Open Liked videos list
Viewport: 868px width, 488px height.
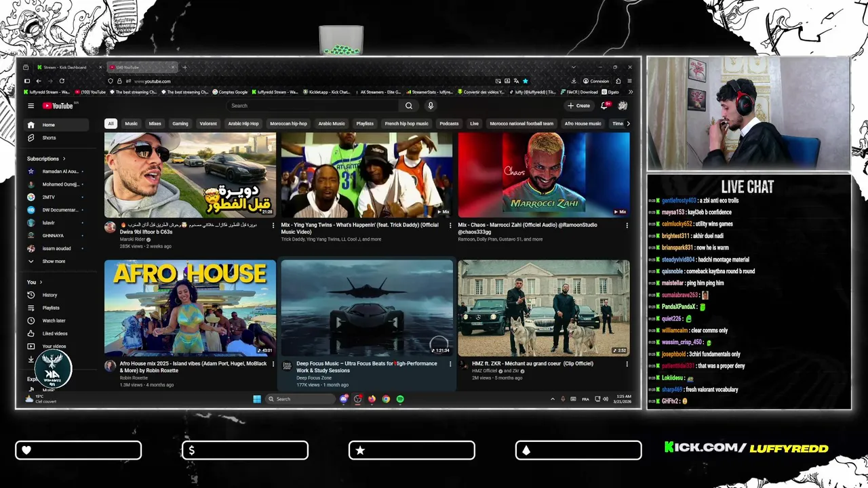pyautogui.click(x=55, y=333)
